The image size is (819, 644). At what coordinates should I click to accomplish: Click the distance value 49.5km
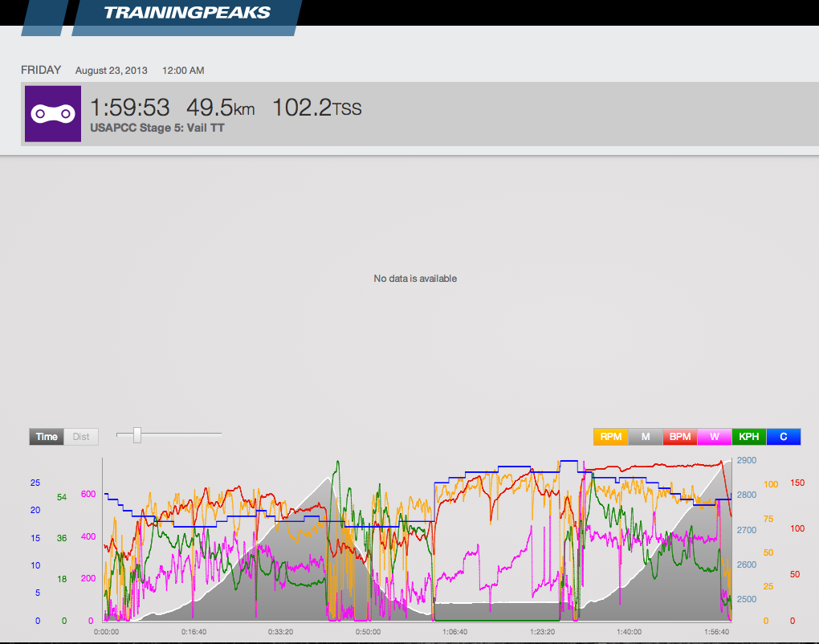click(221, 108)
